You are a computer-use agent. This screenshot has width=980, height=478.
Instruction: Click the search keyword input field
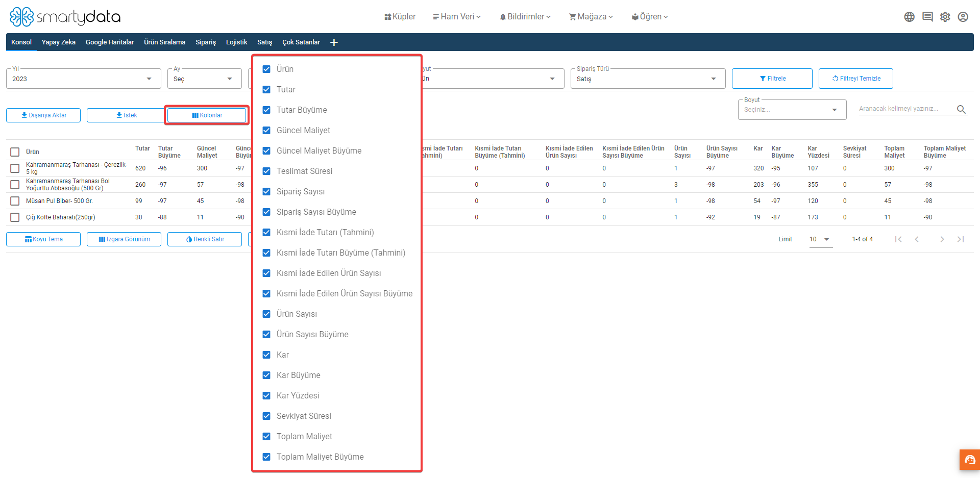(906, 109)
